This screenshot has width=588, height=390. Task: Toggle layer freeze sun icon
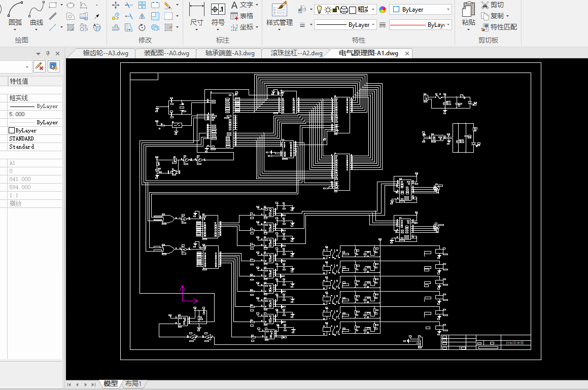(x=327, y=10)
